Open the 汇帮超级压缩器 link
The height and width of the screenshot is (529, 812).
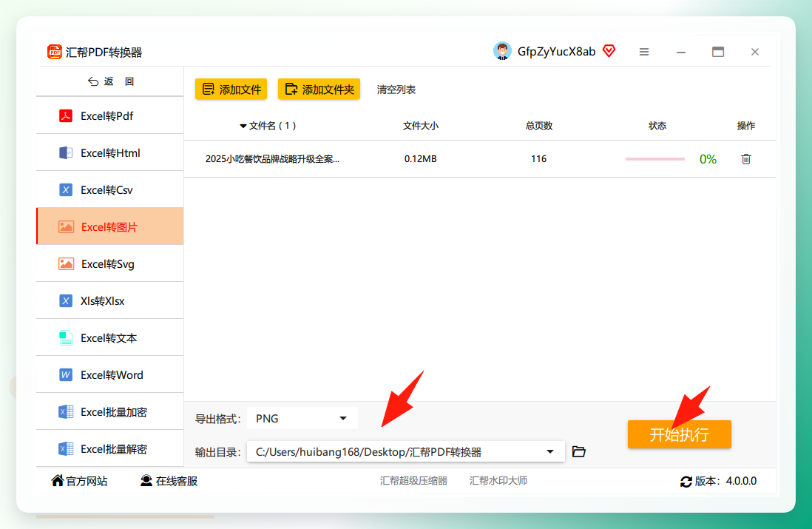[x=413, y=481]
